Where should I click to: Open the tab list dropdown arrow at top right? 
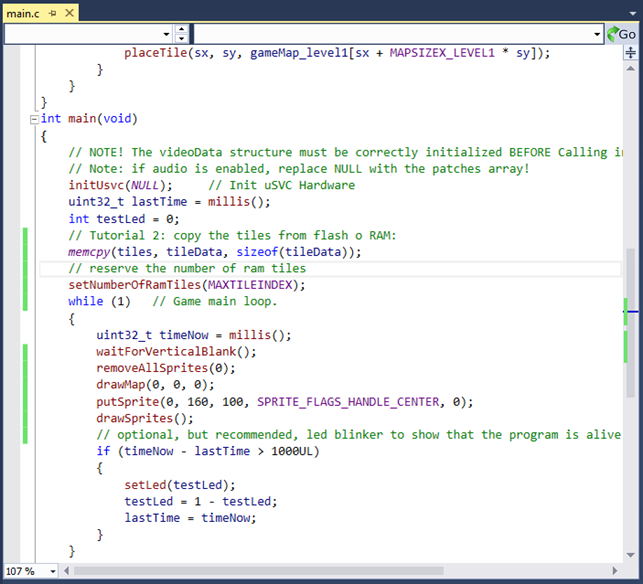tap(633, 14)
